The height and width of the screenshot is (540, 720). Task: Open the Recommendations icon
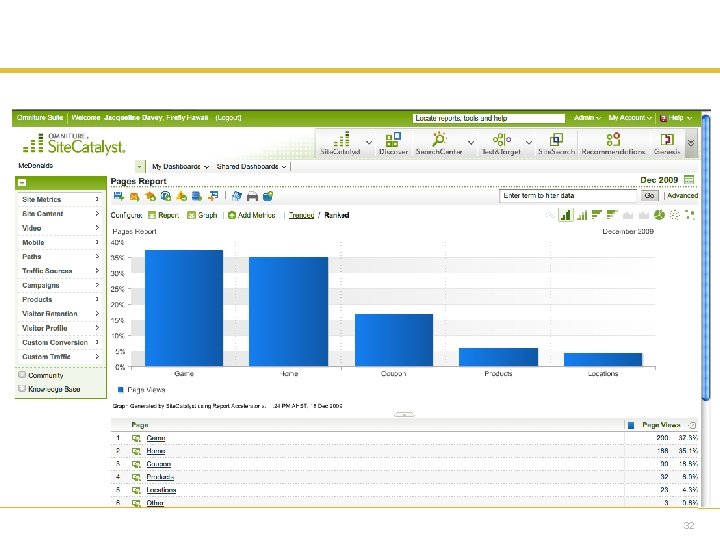click(613, 139)
